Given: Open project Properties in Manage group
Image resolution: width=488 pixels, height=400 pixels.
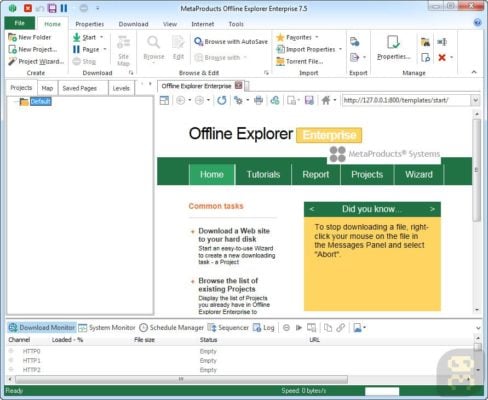Looking at the screenshot, I should coord(393,48).
